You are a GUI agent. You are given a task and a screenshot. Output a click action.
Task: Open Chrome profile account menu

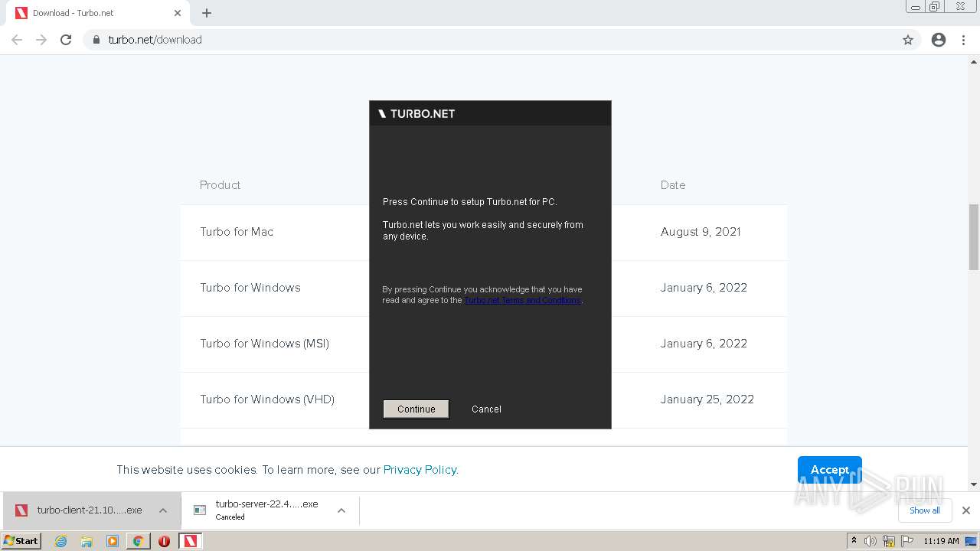click(939, 40)
